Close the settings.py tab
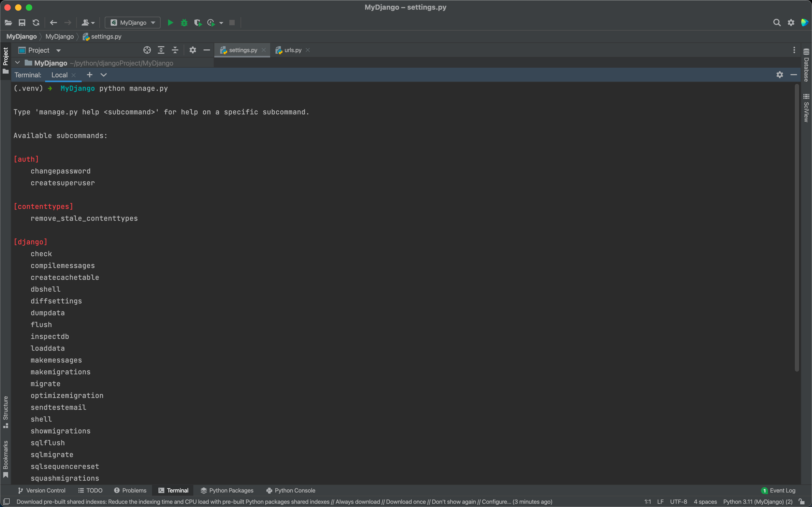Viewport: 812px width, 507px height. pyautogui.click(x=263, y=50)
